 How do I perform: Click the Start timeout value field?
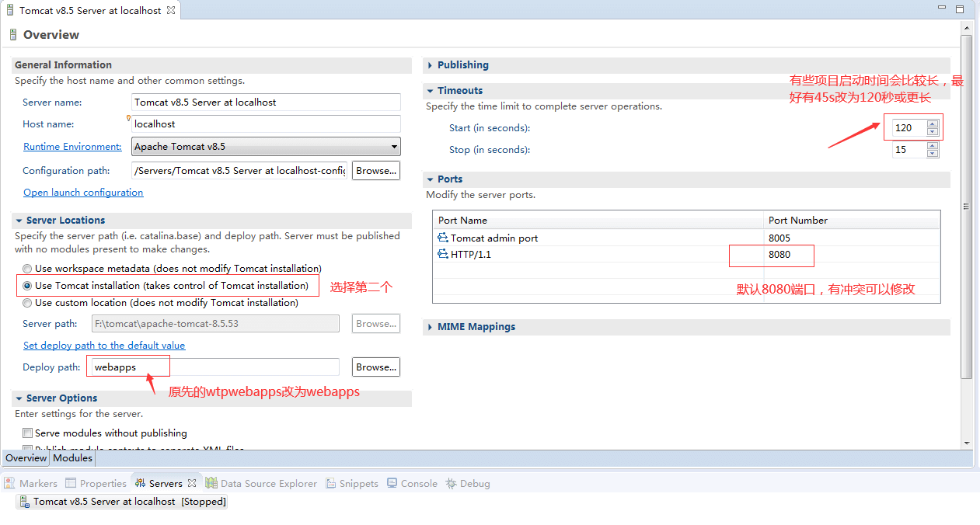(x=909, y=128)
